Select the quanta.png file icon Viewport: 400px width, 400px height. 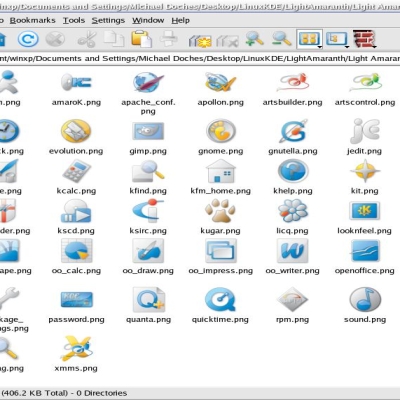click(x=148, y=299)
